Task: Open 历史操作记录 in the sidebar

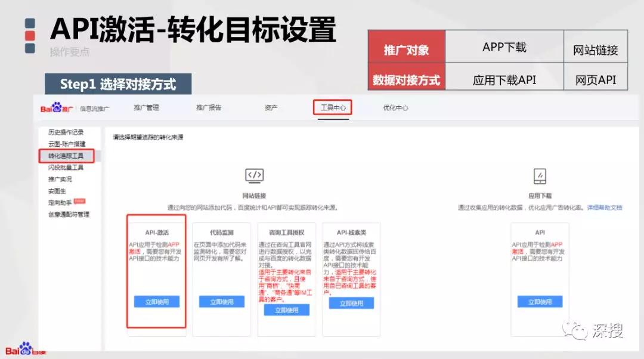Action: pyautogui.click(x=66, y=132)
